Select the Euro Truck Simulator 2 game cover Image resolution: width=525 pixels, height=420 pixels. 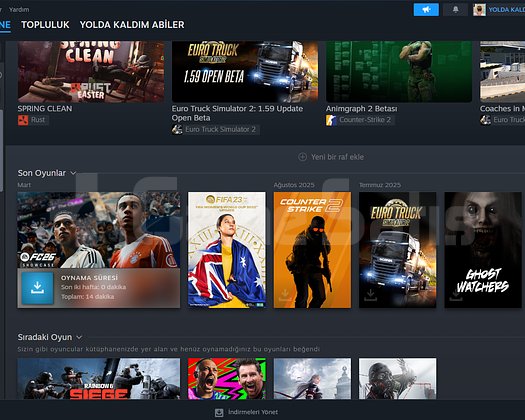[398, 250]
